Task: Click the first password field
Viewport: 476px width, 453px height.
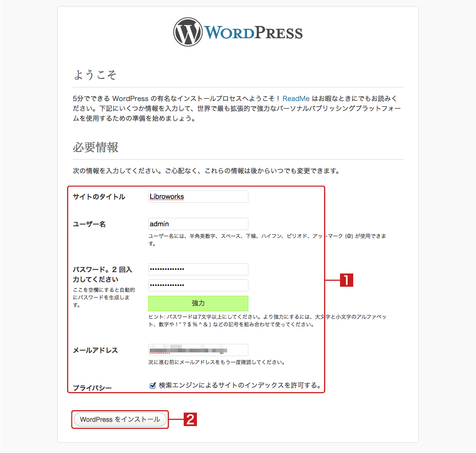Action: [x=198, y=269]
